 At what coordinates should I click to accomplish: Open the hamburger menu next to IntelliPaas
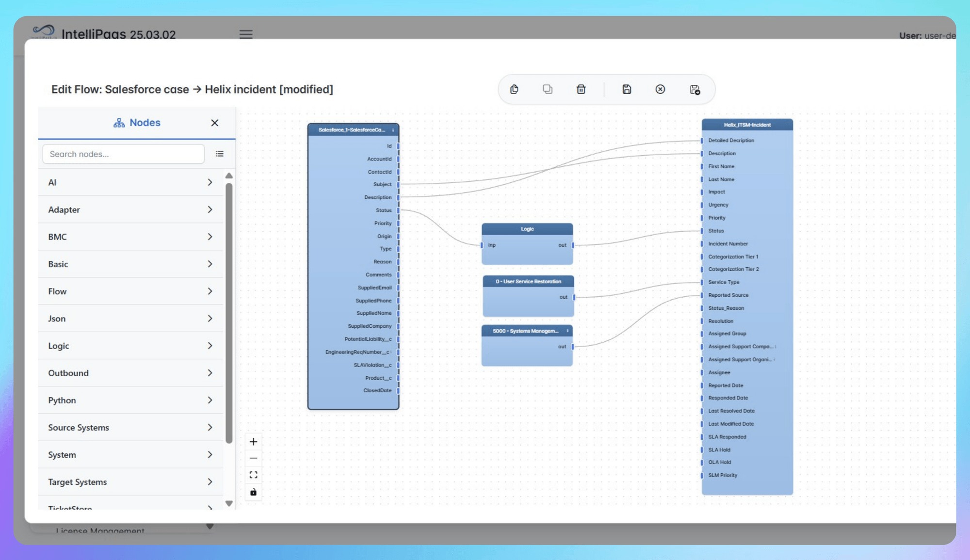[246, 34]
